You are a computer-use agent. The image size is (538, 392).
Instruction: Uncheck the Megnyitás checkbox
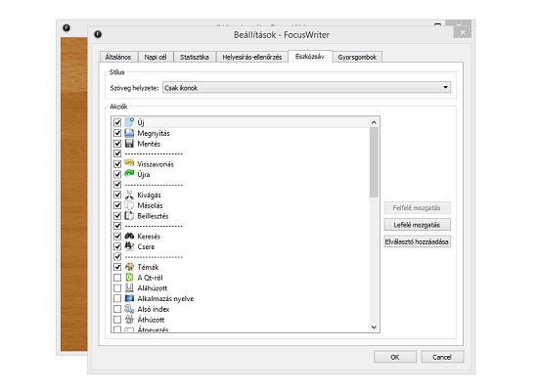(x=117, y=133)
